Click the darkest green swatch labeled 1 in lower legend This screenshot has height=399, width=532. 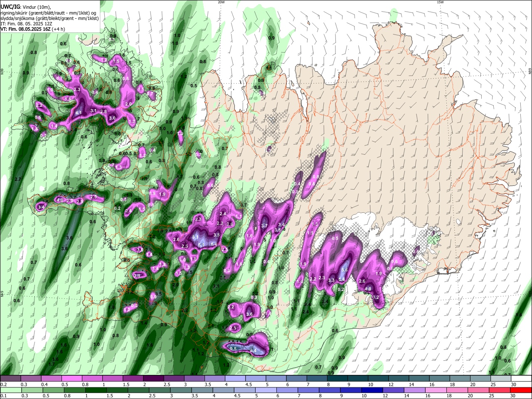96,390
